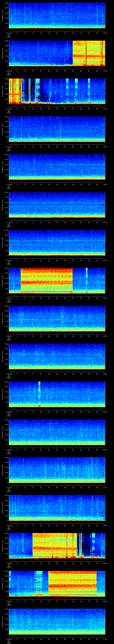
Task: Click the 12:17:00 start time label
Action: [x=9, y=147]
